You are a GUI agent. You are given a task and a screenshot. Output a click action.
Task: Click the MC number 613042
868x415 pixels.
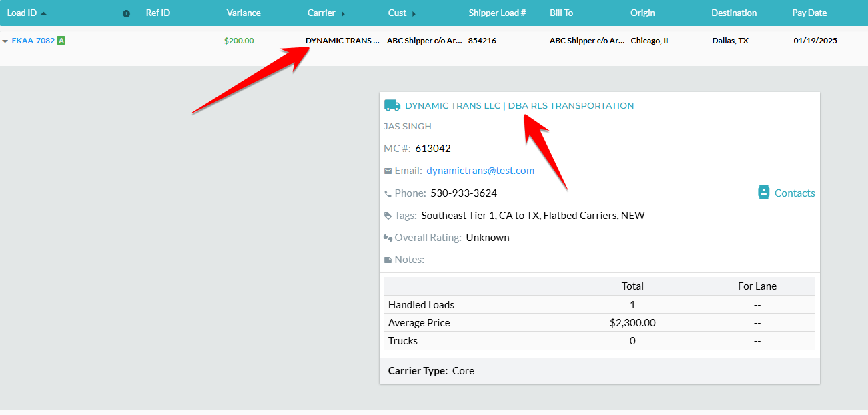433,148
